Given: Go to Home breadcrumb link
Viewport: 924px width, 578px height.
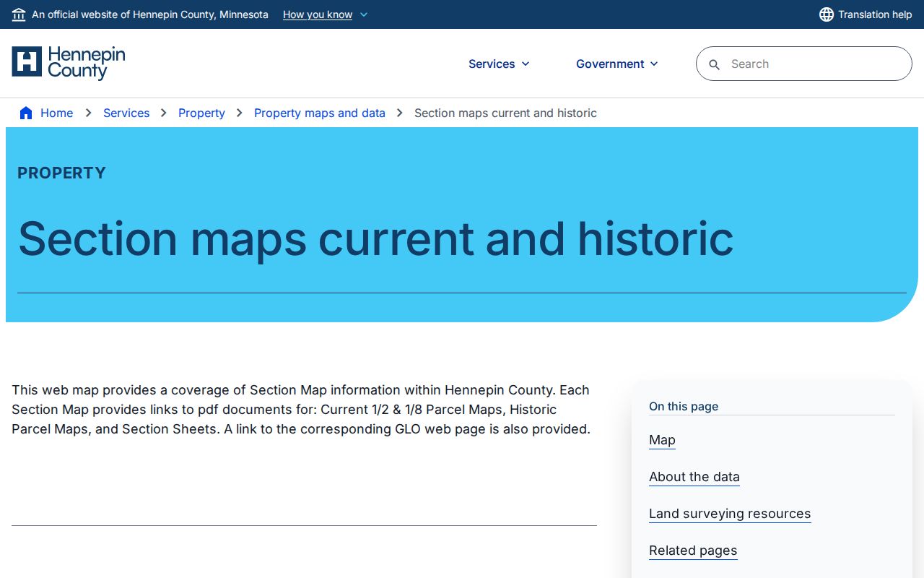Looking at the screenshot, I should [56, 113].
